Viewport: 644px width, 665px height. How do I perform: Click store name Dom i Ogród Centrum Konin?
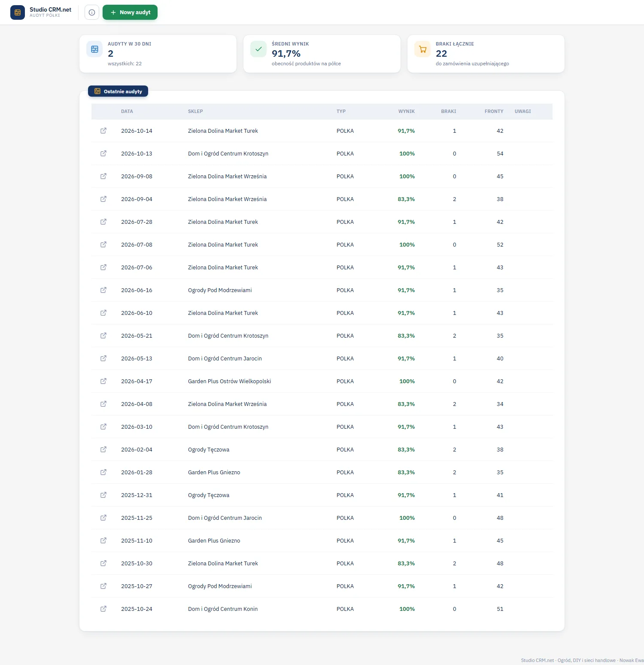(x=223, y=609)
